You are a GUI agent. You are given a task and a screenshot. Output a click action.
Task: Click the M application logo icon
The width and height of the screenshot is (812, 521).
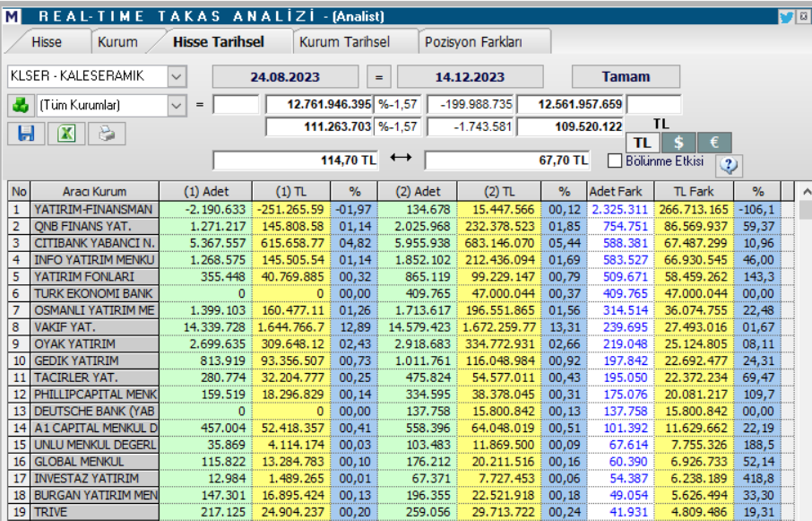12,16
